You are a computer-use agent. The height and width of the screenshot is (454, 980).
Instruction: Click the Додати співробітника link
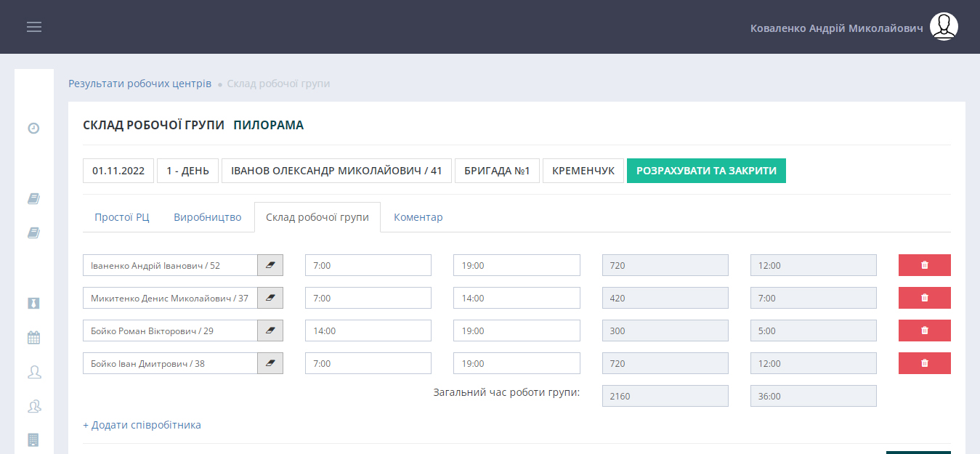(142, 425)
